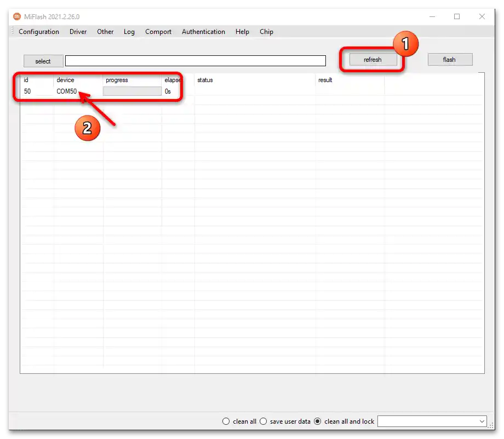The width and height of the screenshot is (504, 439).
Task: Click the refresh button
Action: pos(373,60)
